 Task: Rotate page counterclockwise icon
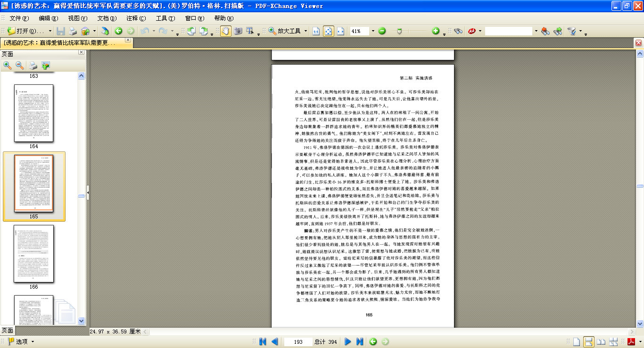click(191, 31)
